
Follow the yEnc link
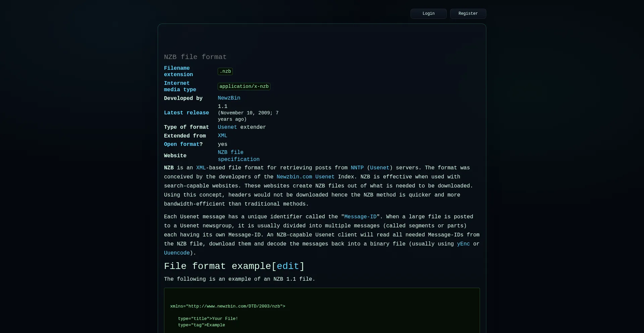click(x=463, y=244)
